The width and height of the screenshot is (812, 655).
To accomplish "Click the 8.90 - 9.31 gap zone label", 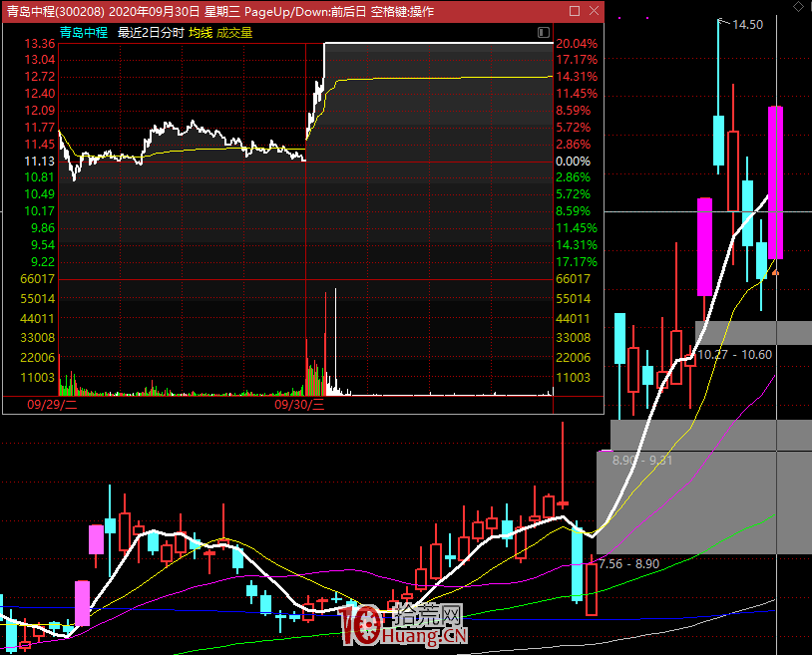I will pyautogui.click(x=642, y=460).
